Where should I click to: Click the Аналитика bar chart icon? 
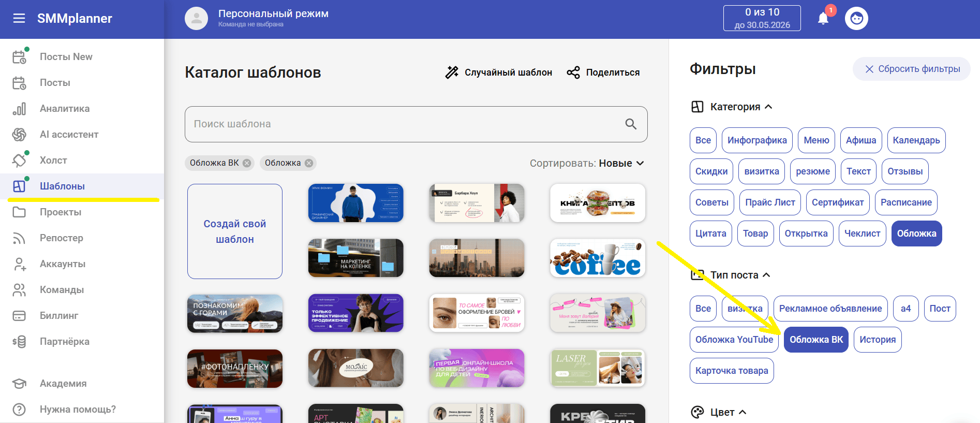[x=19, y=109]
